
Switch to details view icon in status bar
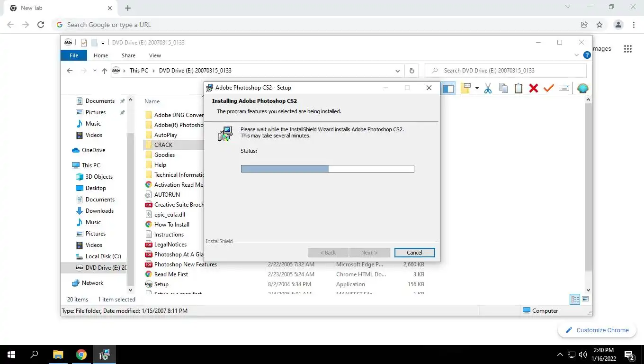pyautogui.click(x=575, y=300)
